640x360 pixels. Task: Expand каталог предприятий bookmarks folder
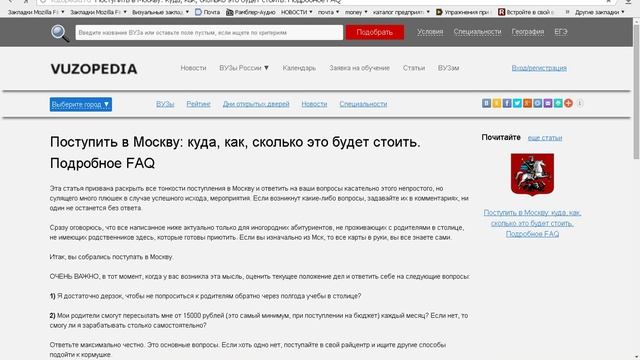point(401,12)
